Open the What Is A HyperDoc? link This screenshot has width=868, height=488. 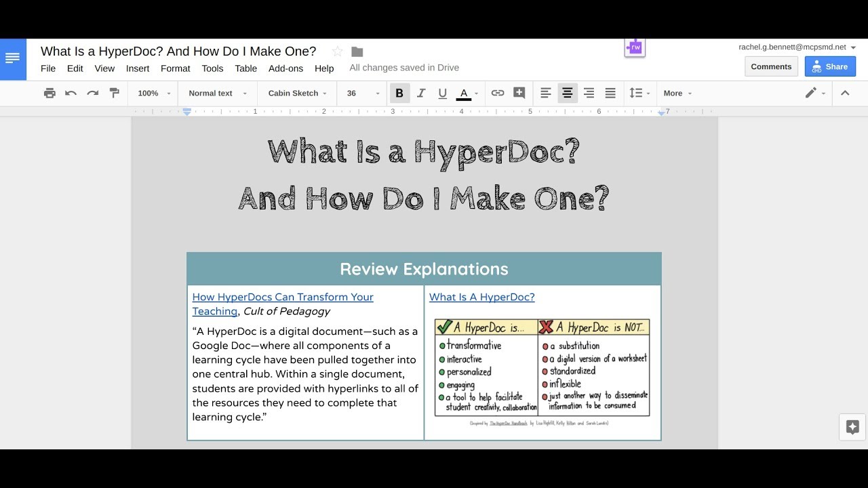482,297
